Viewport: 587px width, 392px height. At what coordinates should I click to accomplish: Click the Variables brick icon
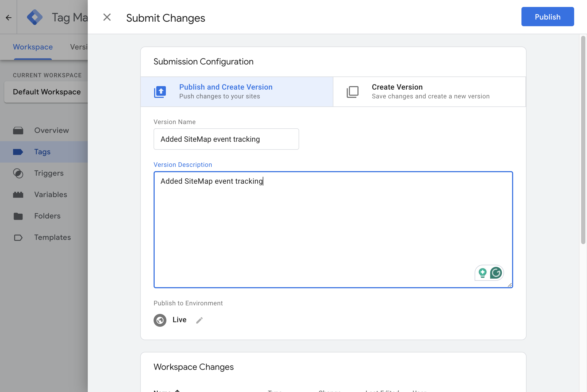pos(18,195)
